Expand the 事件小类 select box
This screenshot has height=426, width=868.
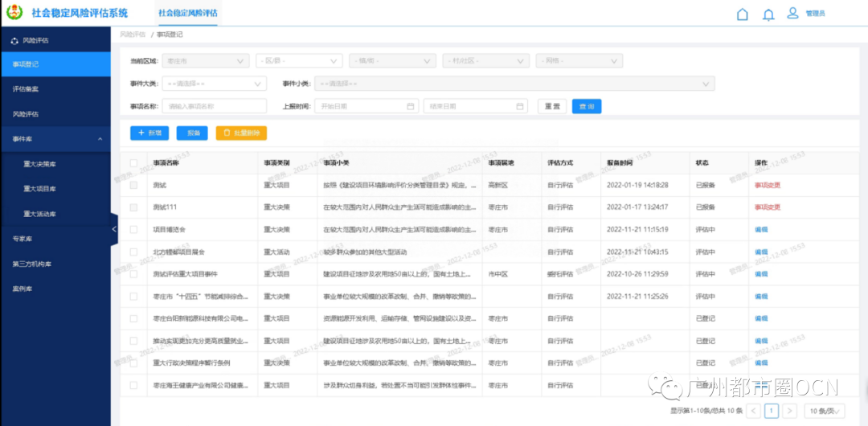pos(515,84)
